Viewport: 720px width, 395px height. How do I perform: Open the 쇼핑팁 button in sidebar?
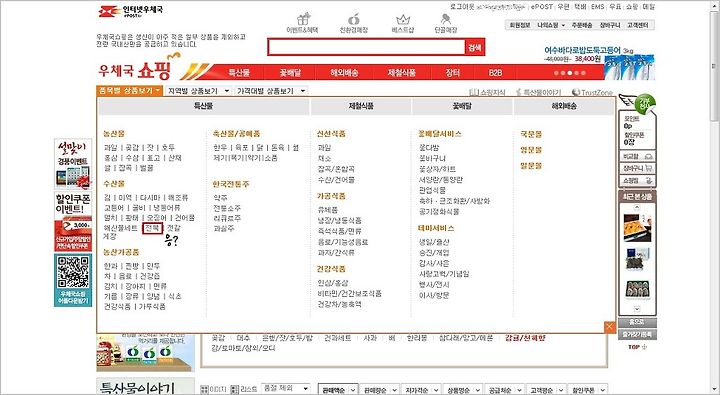pyautogui.click(x=637, y=181)
